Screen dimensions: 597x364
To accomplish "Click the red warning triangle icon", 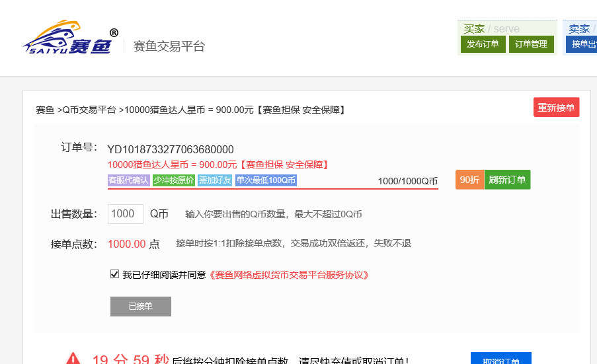I will tap(73, 358).
